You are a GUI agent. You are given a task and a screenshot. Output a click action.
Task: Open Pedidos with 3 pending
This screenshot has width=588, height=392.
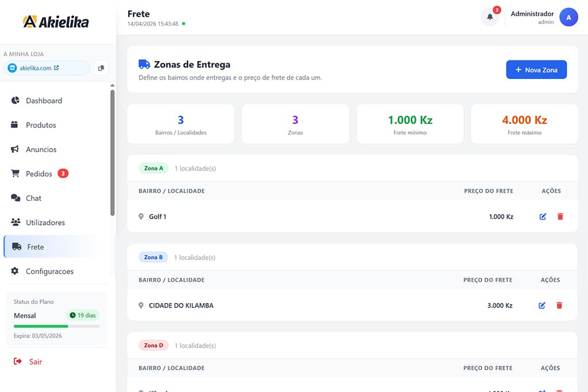click(39, 174)
